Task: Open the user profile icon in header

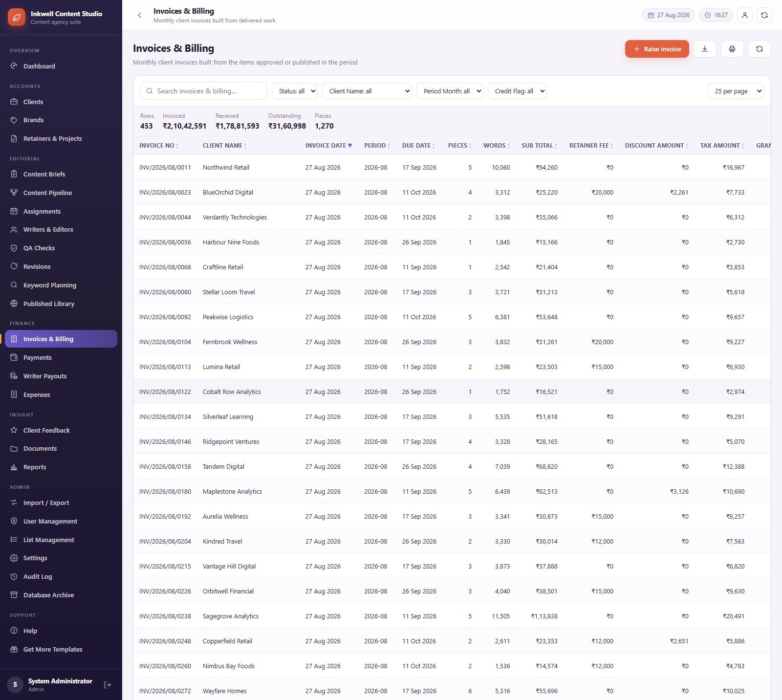Action: pos(744,15)
